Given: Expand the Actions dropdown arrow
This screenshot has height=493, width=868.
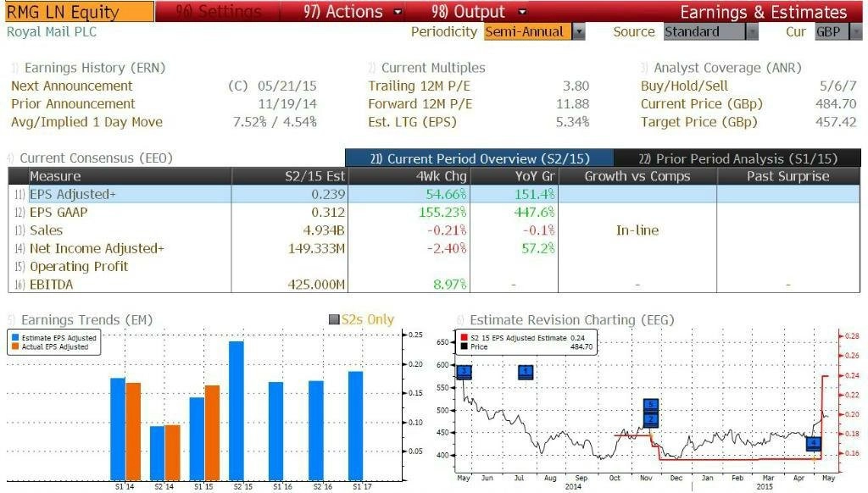Looking at the screenshot, I should point(398,12).
